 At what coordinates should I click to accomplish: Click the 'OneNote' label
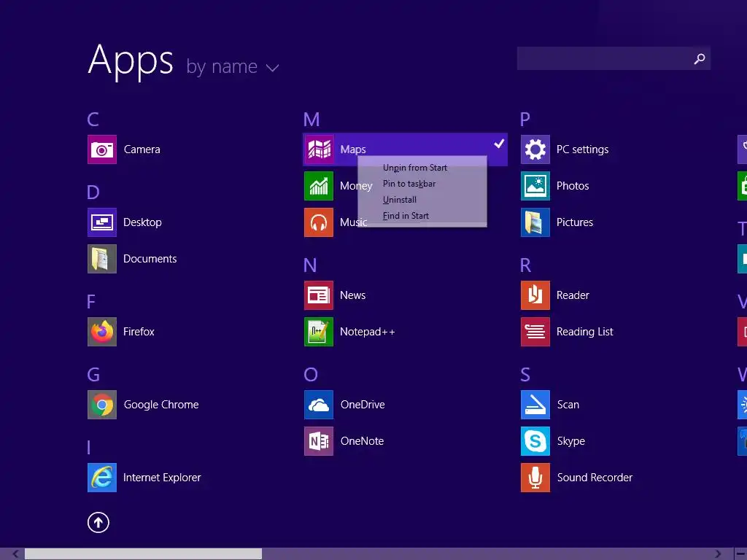click(362, 441)
